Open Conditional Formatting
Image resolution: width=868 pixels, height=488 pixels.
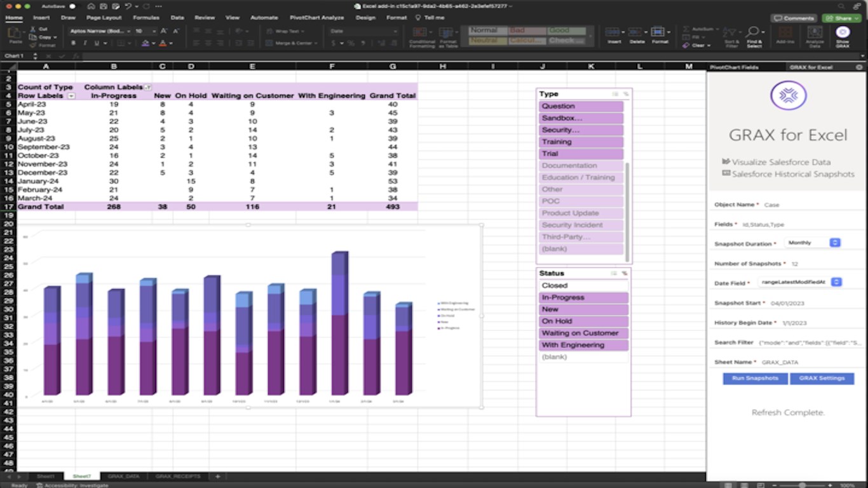point(422,37)
